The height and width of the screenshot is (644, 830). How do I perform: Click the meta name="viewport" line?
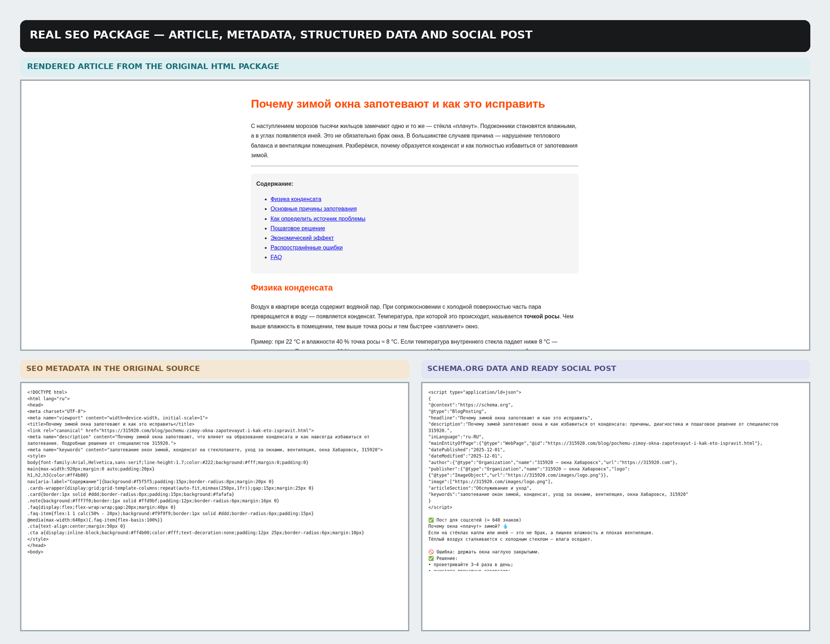(x=118, y=418)
